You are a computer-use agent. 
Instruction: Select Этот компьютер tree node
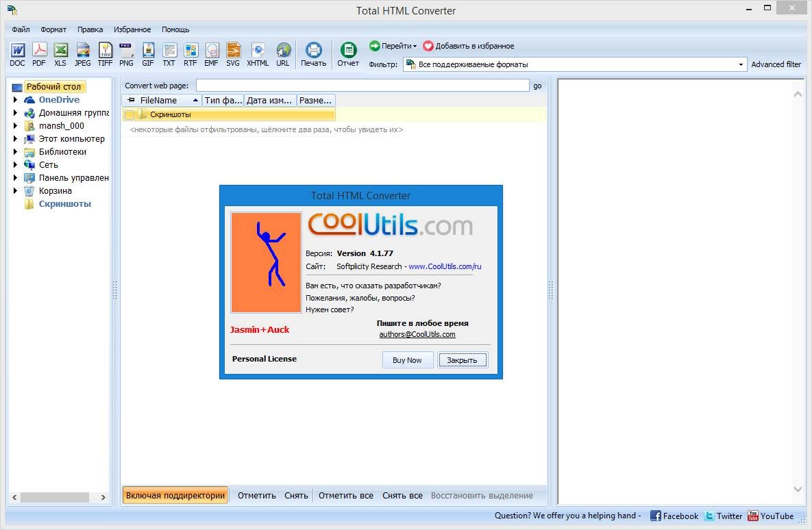[71, 139]
